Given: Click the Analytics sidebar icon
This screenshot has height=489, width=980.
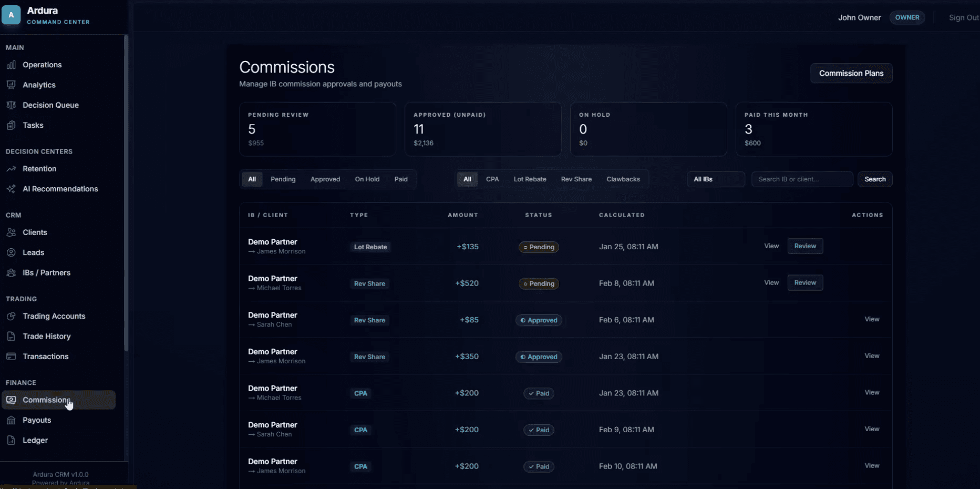Looking at the screenshot, I should (x=11, y=85).
